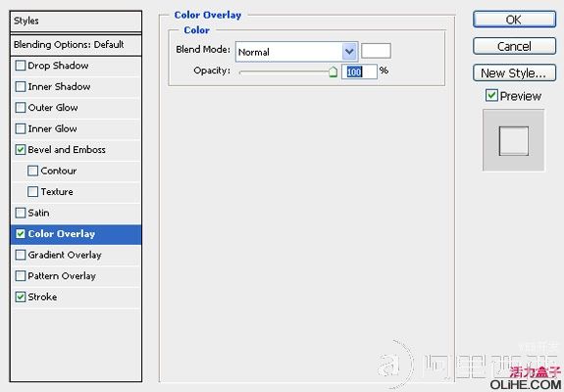Tick the Outer Glow checkbox
The height and width of the screenshot is (392, 564).
pos(21,108)
